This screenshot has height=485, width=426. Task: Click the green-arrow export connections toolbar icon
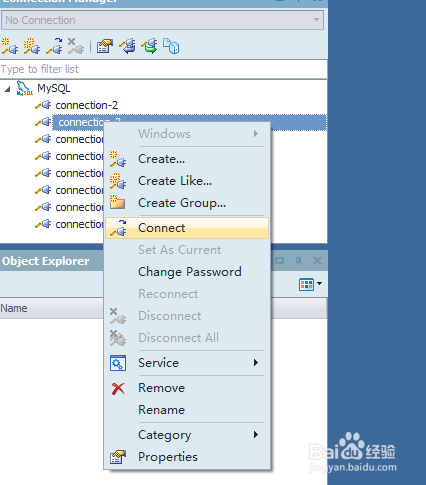click(x=149, y=46)
